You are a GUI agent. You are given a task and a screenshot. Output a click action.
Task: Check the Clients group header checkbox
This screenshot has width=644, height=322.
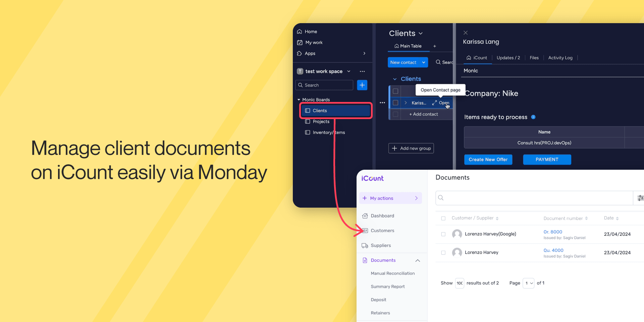395,91
